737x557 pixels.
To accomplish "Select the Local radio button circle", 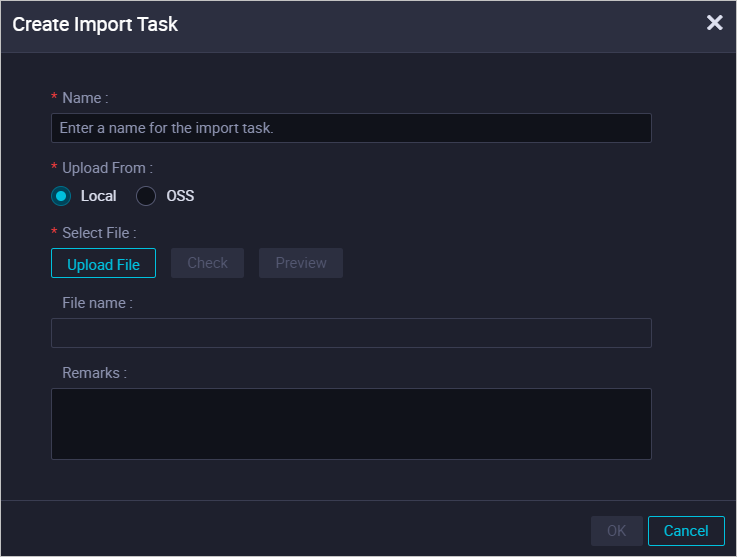I will (x=61, y=196).
